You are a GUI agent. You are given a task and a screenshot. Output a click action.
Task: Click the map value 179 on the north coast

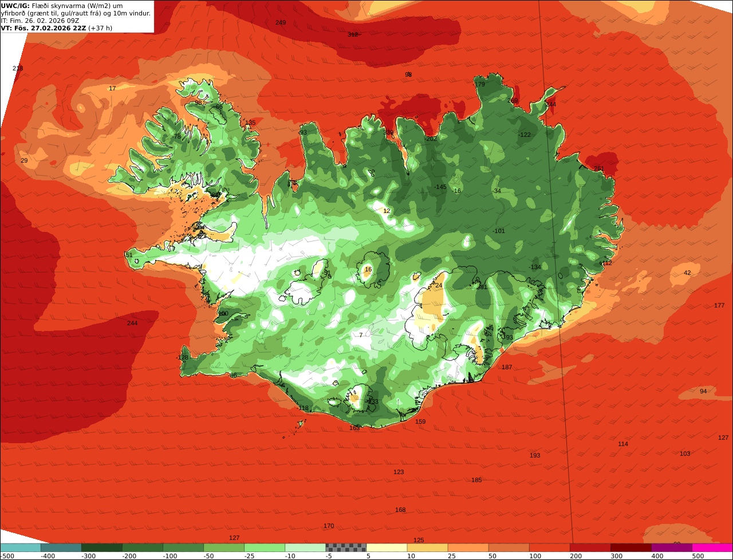[480, 84]
